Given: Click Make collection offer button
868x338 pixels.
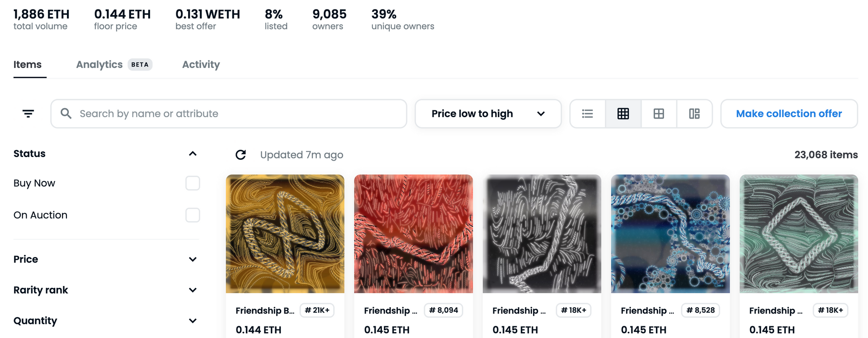Looking at the screenshot, I should 789,114.
